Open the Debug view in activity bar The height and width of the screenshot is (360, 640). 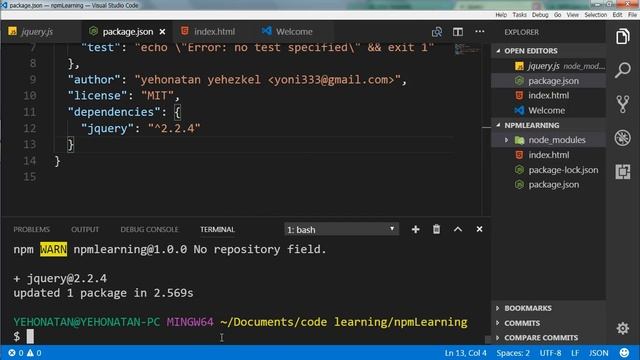tap(622, 138)
